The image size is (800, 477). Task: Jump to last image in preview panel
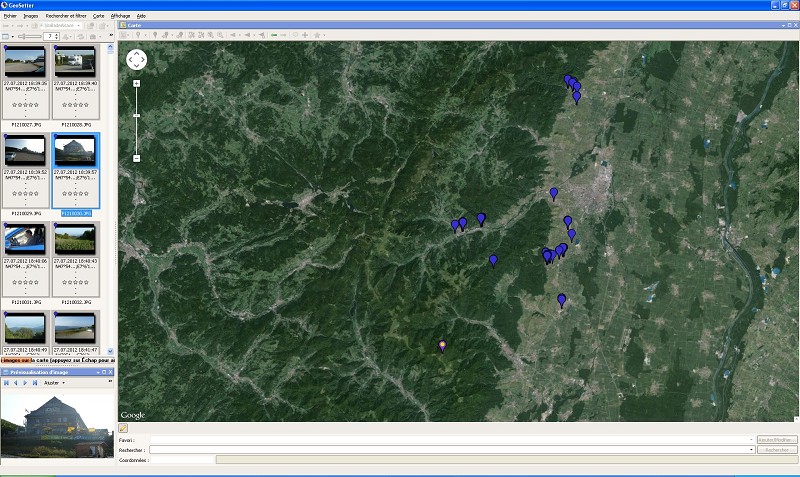click(37, 383)
